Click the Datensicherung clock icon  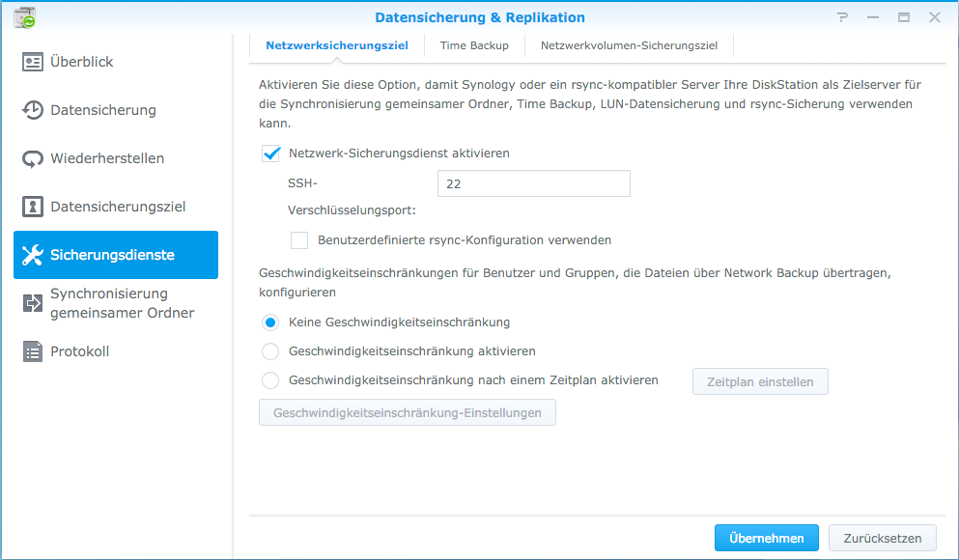click(33, 110)
